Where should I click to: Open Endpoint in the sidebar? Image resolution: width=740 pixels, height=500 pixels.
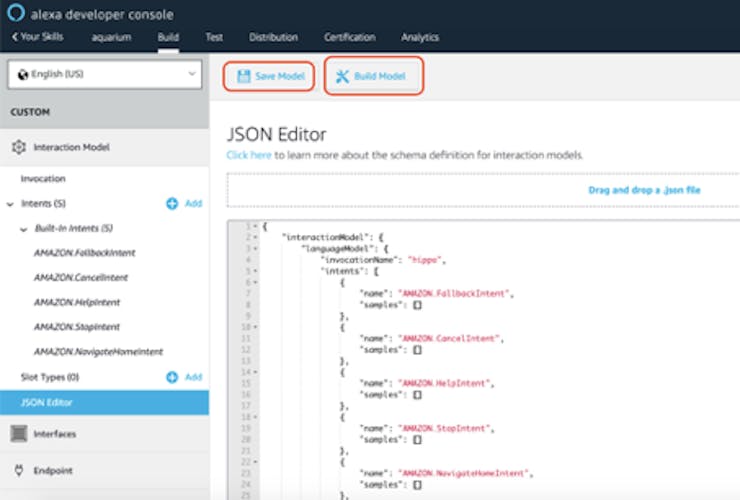click(x=53, y=471)
